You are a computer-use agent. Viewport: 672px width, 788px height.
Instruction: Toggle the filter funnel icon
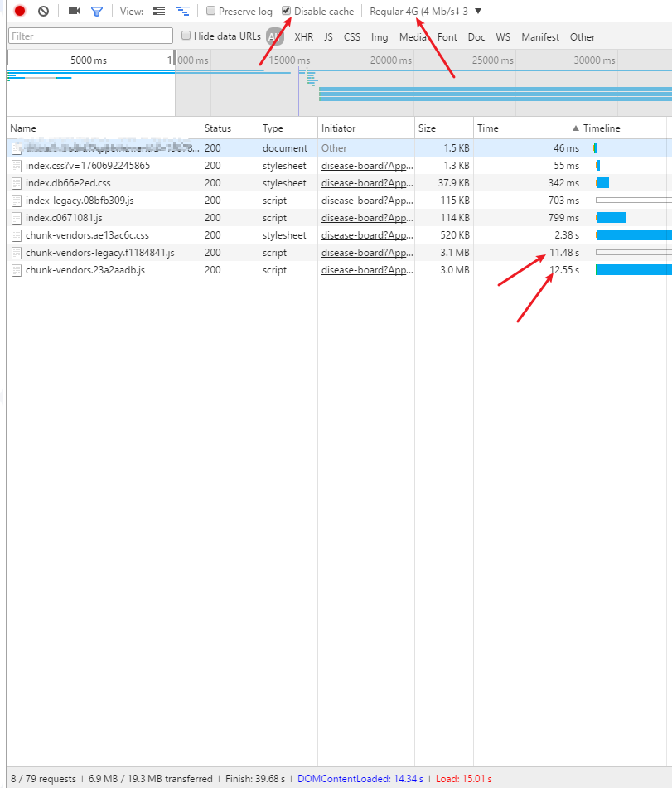click(97, 12)
